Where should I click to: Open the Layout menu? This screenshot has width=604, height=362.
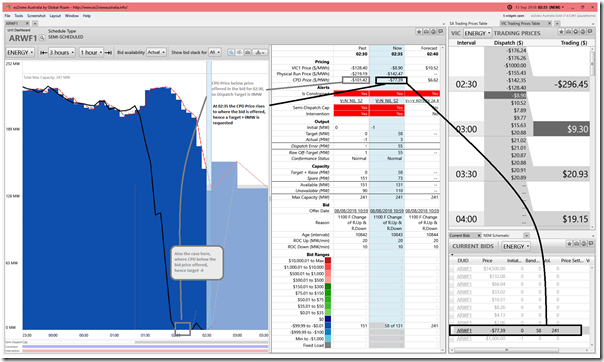pyautogui.click(x=55, y=16)
